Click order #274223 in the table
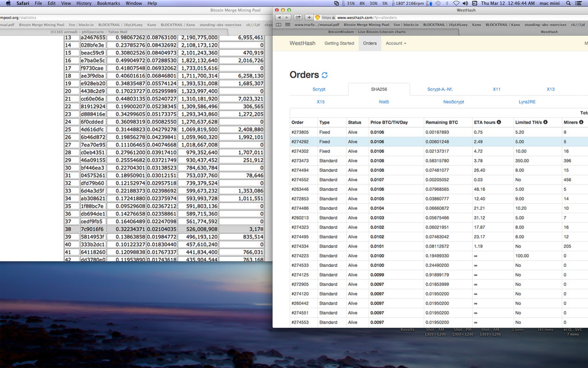 [439, 256]
